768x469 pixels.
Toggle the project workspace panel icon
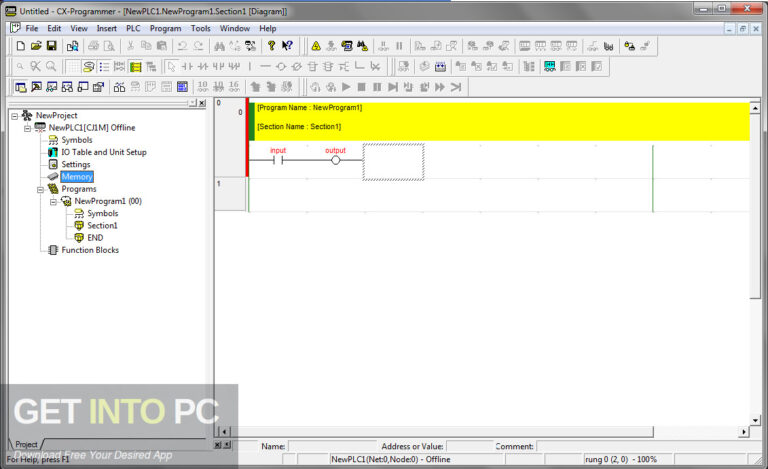(x=21, y=87)
